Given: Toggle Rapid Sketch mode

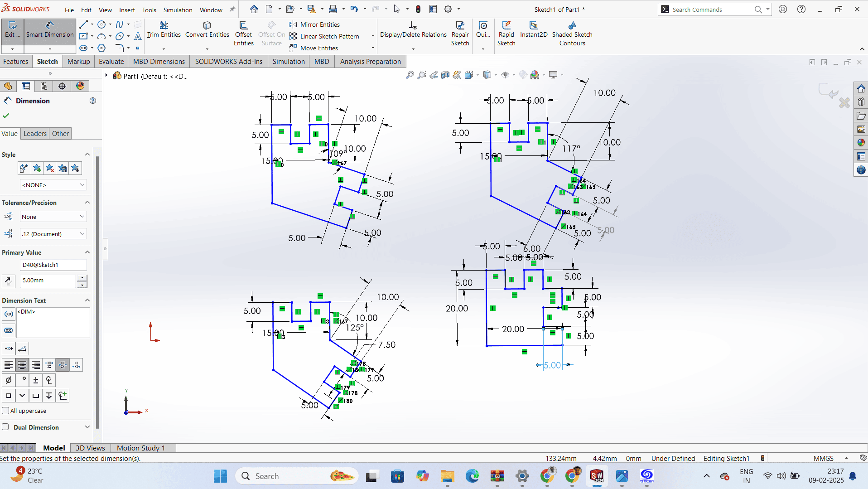Looking at the screenshot, I should pos(506,34).
